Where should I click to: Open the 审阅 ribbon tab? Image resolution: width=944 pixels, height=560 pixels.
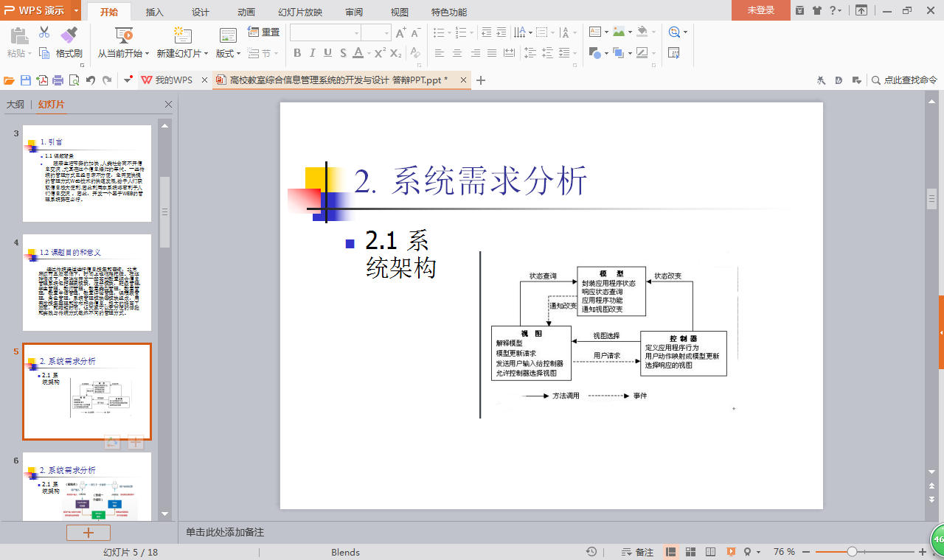tap(353, 12)
